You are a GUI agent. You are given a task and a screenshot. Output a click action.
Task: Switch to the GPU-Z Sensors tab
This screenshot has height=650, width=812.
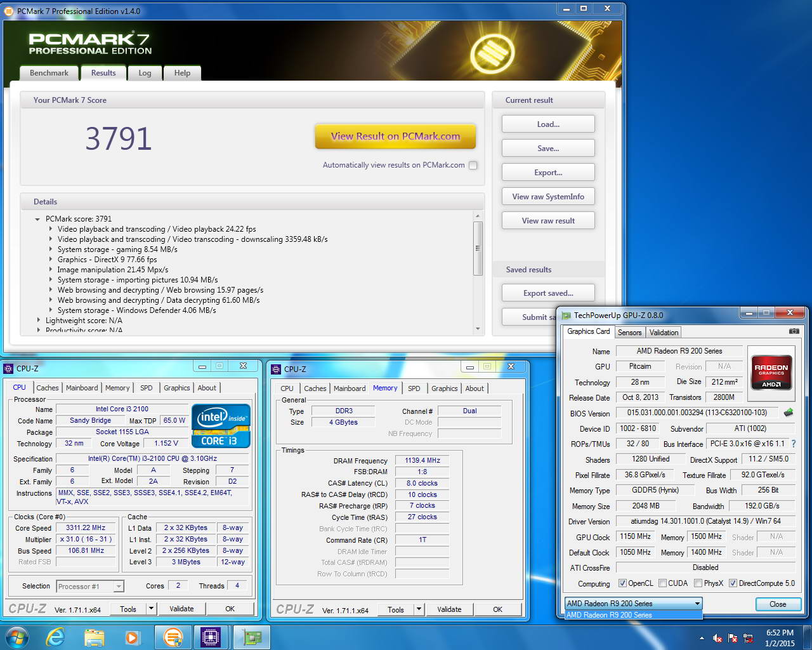[x=629, y=333]
